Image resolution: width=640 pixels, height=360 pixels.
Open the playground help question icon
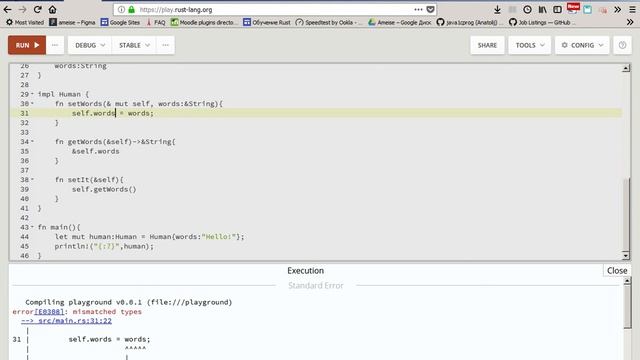622,45
